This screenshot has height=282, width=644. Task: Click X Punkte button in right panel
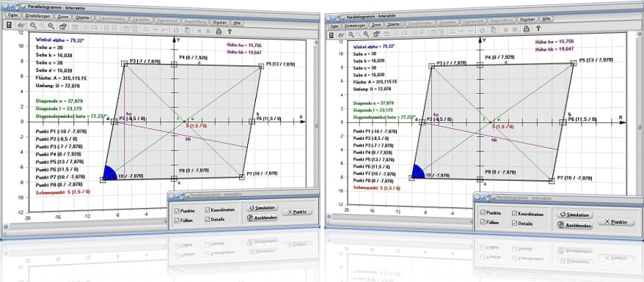[x=615, y=222]
